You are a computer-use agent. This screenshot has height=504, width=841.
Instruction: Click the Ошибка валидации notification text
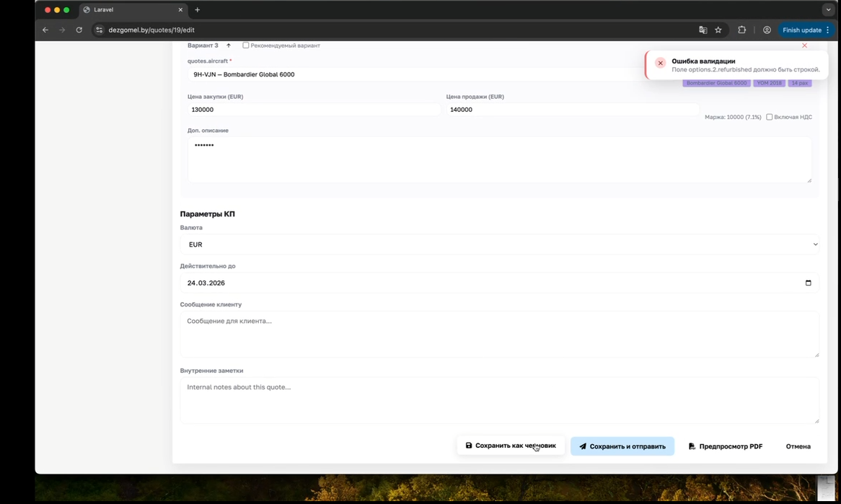(703, 61)
